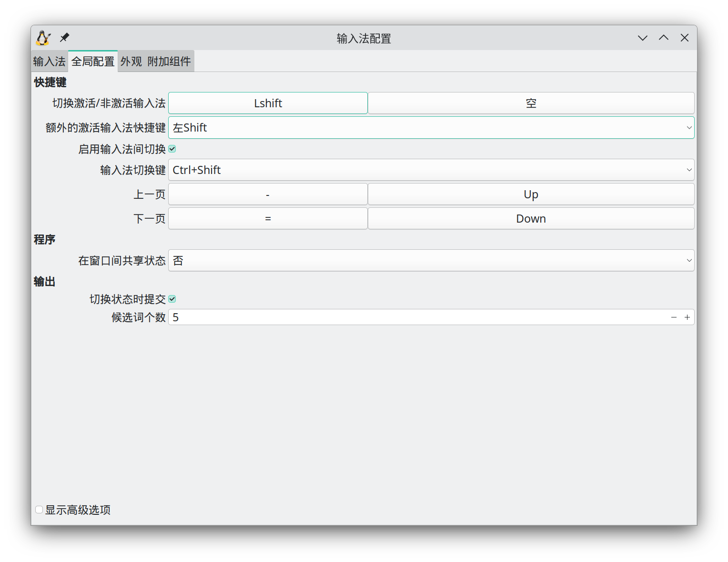
Task: Open 在窗口间共享状态 dropdown
Action: (431, 261)
